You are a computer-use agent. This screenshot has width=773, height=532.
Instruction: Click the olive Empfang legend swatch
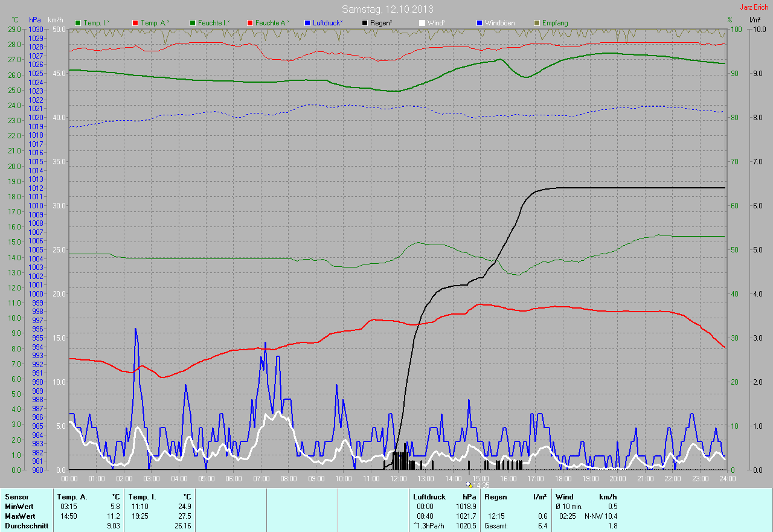tap(537, 23)
